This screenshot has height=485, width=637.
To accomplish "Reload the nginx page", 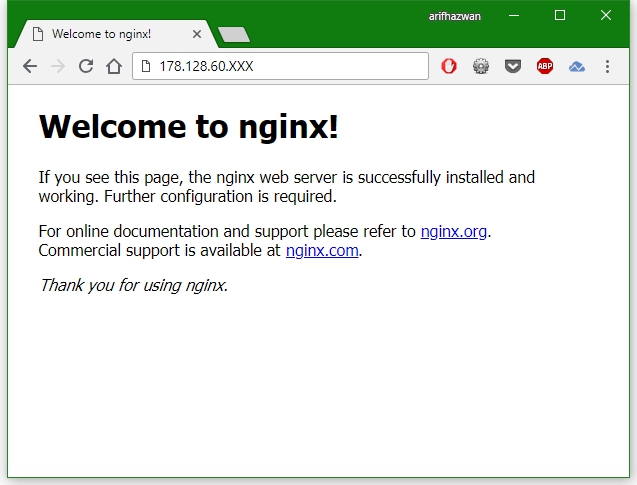I will pos(86,66).
